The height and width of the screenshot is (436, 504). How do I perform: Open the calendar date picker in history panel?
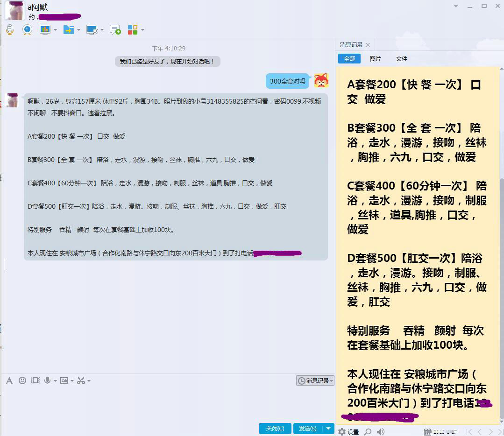click(428, 431)
